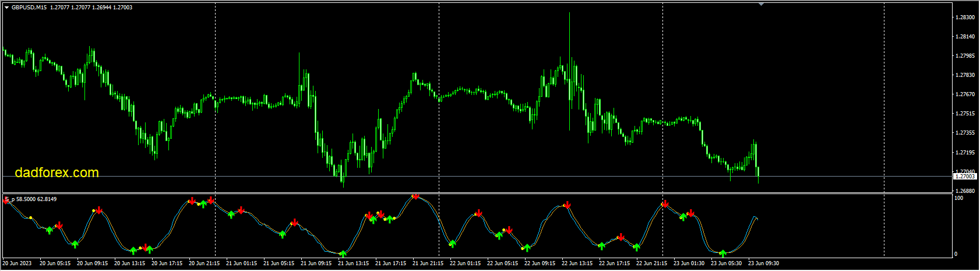Select the current price label 1.27003
The image size is (980, 271).
pos(965,176)
